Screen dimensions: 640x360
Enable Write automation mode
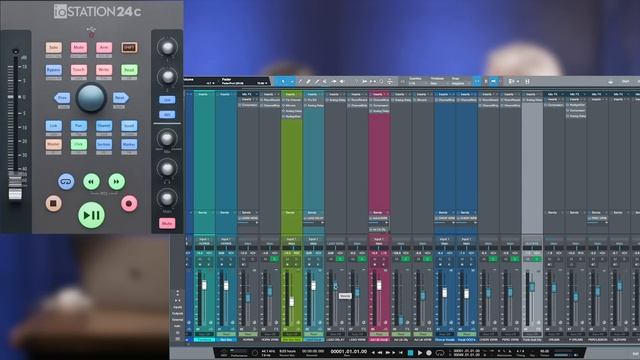tap(104, 70)
